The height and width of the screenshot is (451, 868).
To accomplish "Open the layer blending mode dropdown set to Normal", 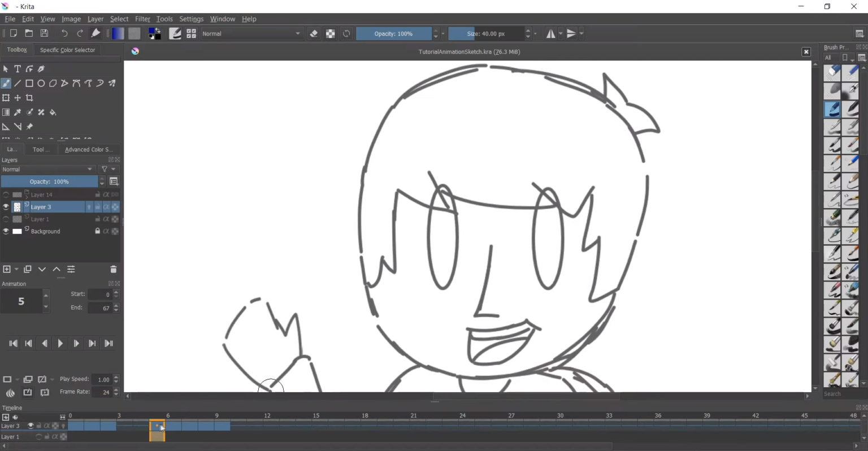I will [x=48, y=169].
